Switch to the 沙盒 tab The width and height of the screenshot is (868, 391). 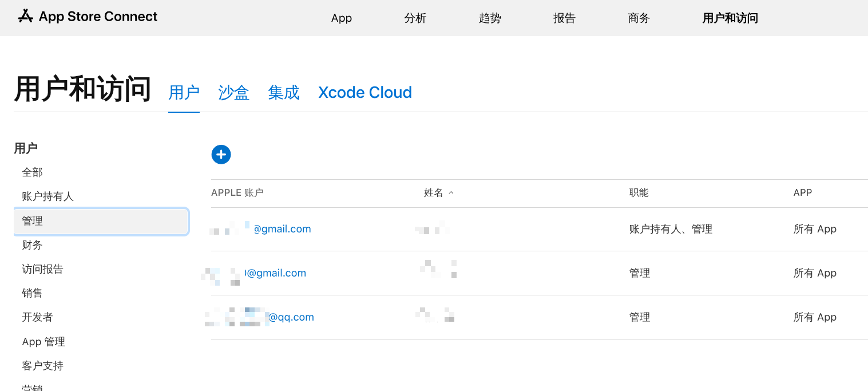(233, 92)
